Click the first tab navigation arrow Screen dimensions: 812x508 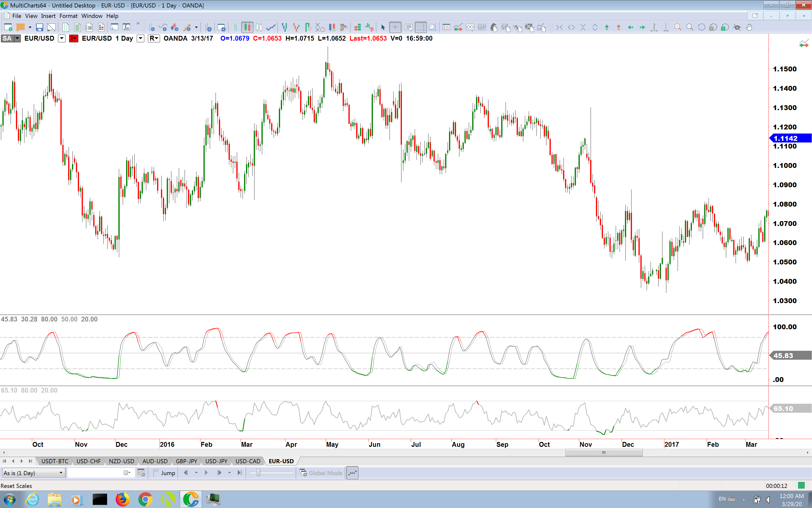click(4, 461)
